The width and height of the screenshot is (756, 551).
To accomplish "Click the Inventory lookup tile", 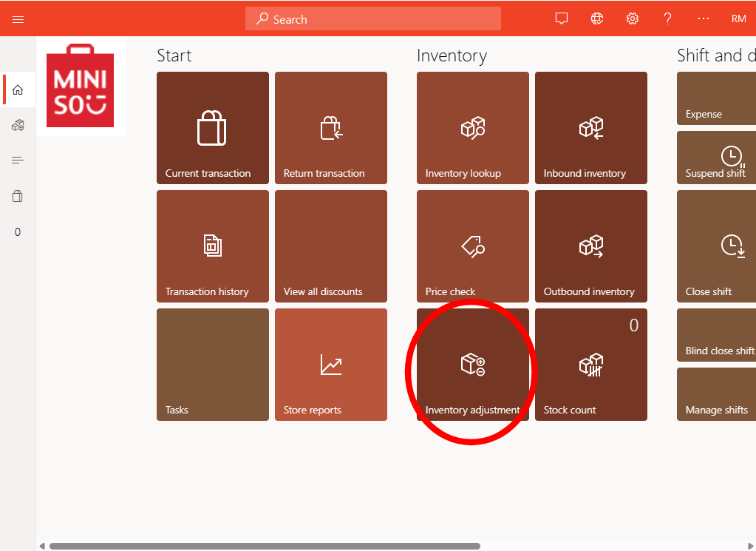I will tap(473, 128).
